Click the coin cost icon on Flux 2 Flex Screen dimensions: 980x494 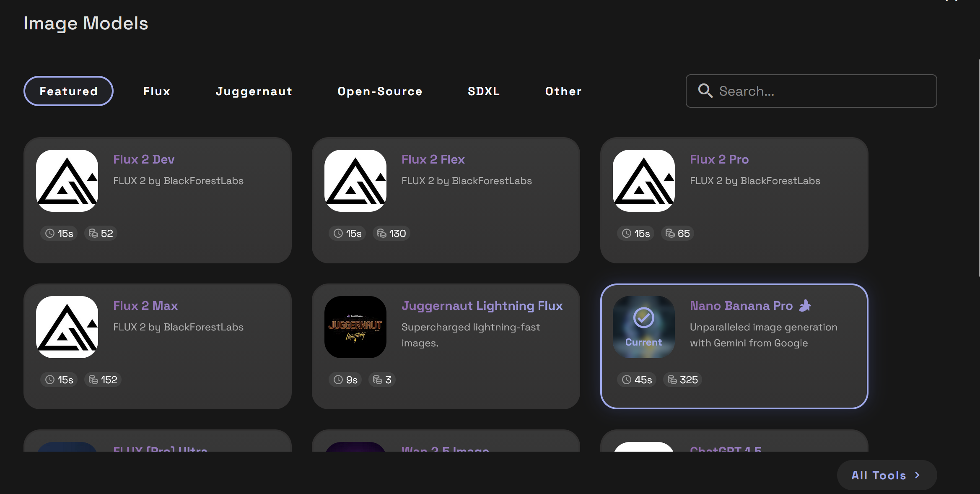pos(381,234)
